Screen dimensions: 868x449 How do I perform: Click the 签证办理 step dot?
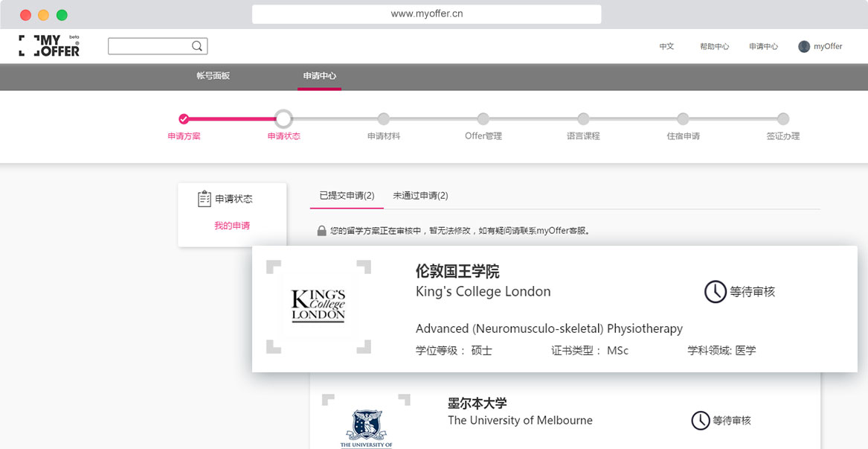click(x=782, y=118)
